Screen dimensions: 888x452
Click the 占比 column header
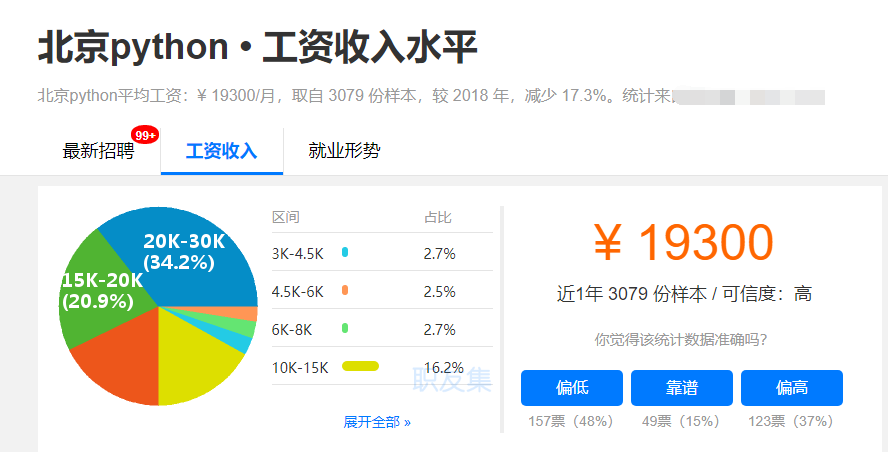tap(438, 218)
